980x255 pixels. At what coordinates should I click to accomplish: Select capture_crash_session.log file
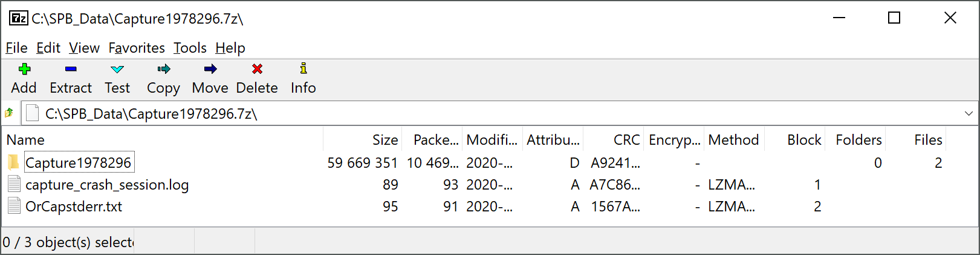[x=107, y=185]
